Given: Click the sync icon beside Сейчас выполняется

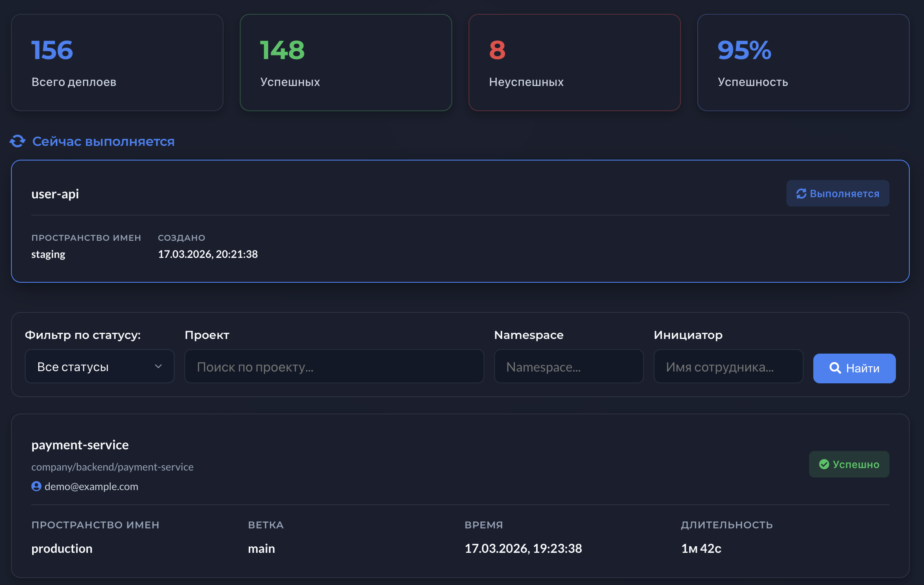Looking at the screenshot, I should coord(18,141).
